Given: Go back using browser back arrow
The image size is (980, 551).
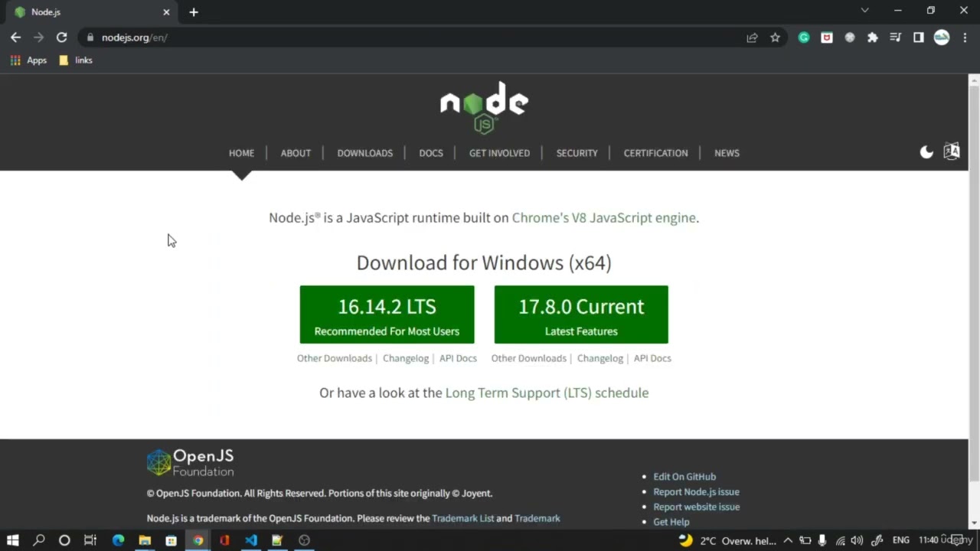Looking at the screenshot, I should click(x=15, y=37).
